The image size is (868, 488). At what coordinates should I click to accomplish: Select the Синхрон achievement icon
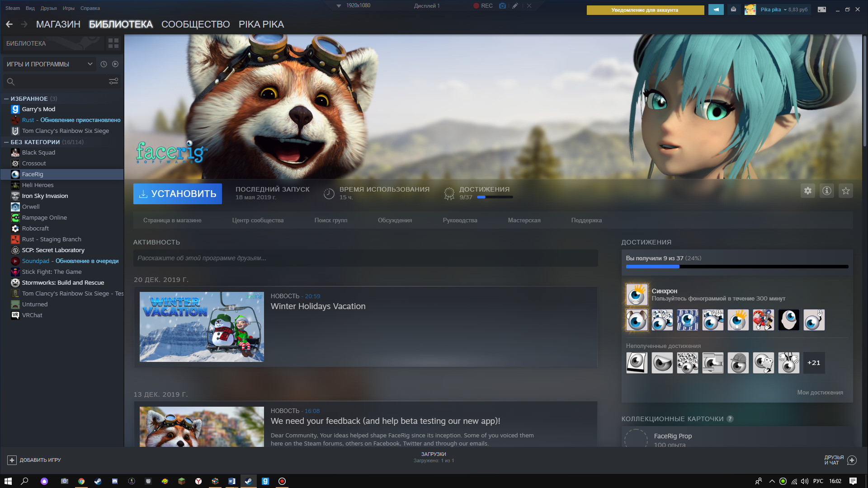click(x=637, y=295)
